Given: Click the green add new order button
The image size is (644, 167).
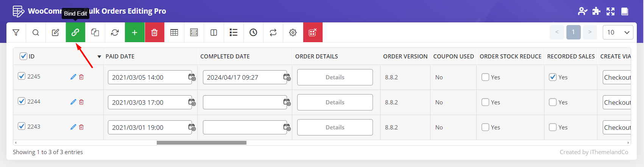Looking at the screenshot, I should (x=134, y=33).
